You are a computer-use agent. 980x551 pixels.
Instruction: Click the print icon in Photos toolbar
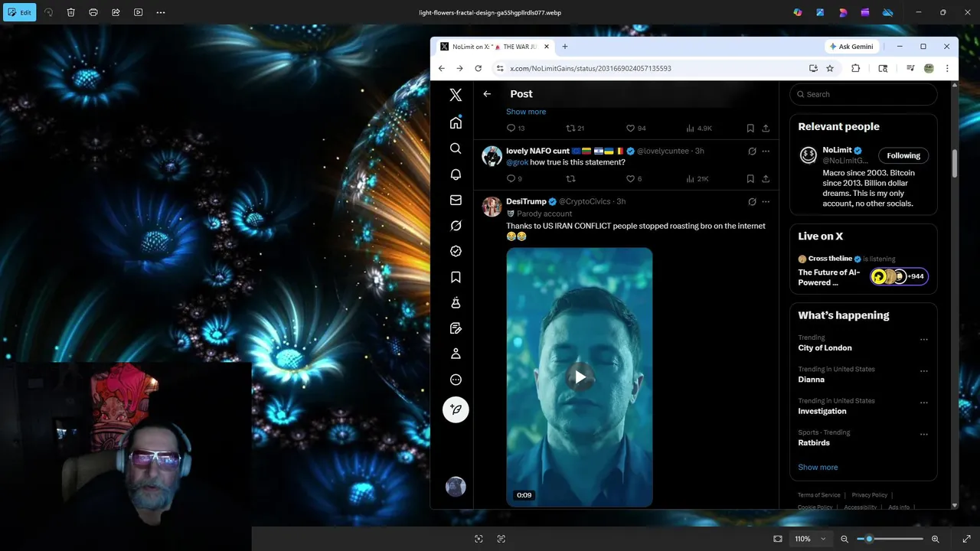[93, 12]
